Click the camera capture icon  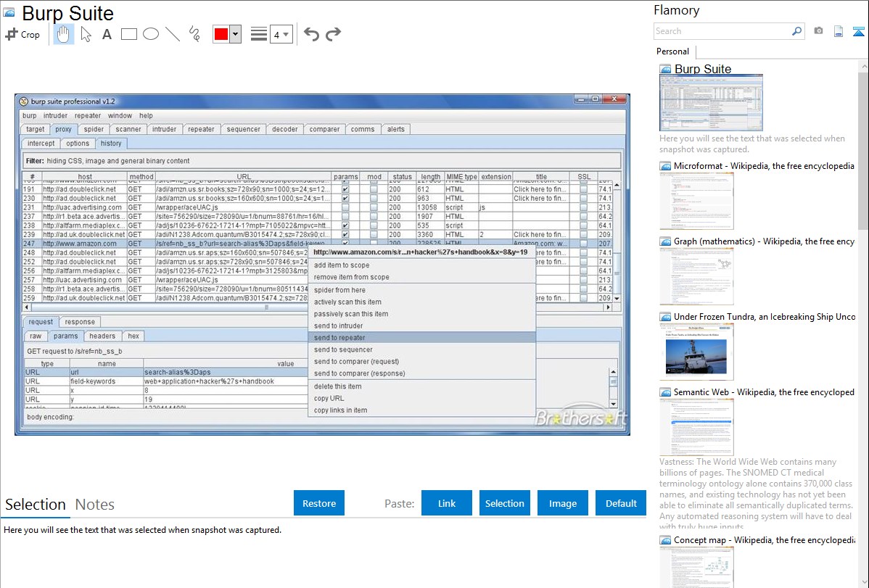click(x=818, y=31)
